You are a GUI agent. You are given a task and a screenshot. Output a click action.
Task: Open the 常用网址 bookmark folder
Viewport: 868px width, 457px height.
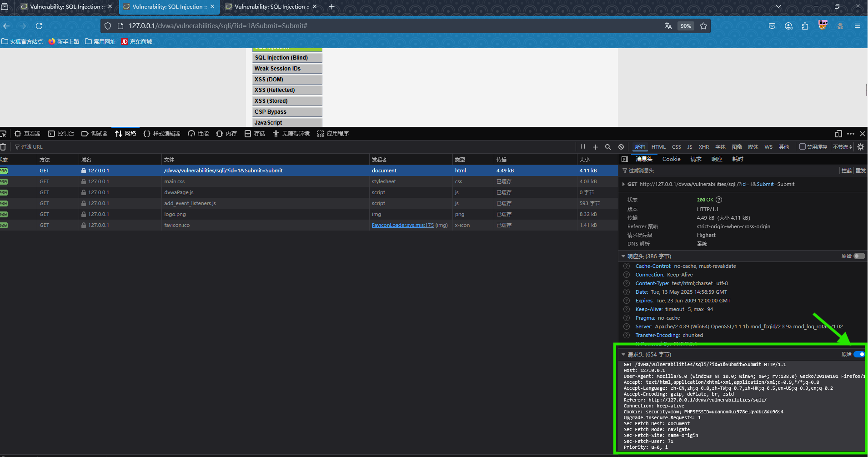(100, 42)
